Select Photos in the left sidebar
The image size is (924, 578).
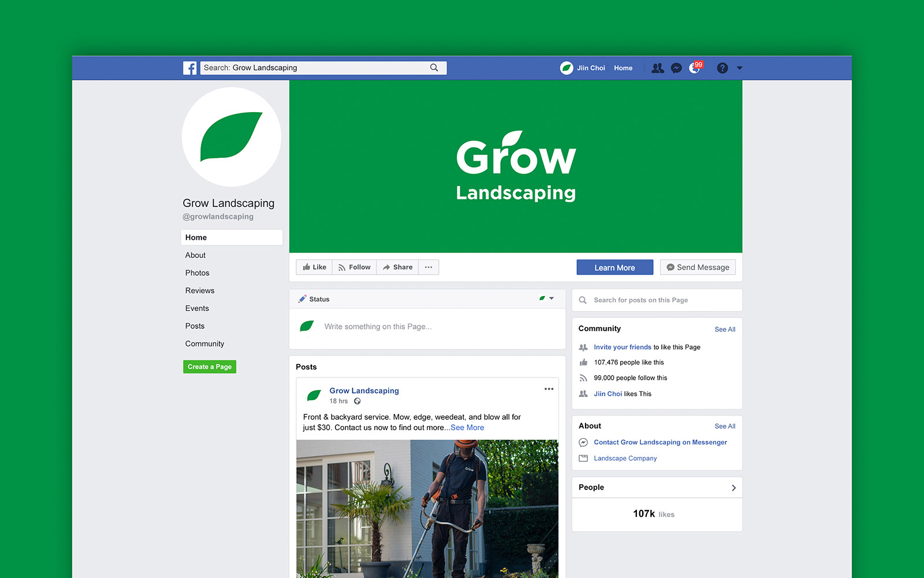coord(198,273)
